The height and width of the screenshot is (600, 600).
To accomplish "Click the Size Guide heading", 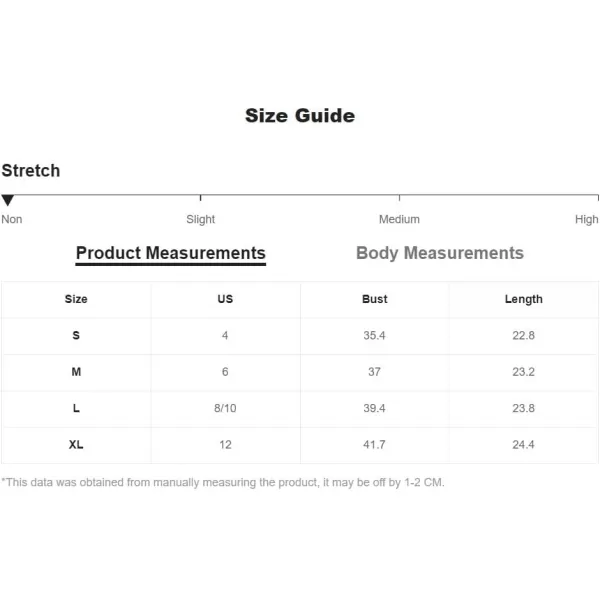I will [x=300, y=116].
